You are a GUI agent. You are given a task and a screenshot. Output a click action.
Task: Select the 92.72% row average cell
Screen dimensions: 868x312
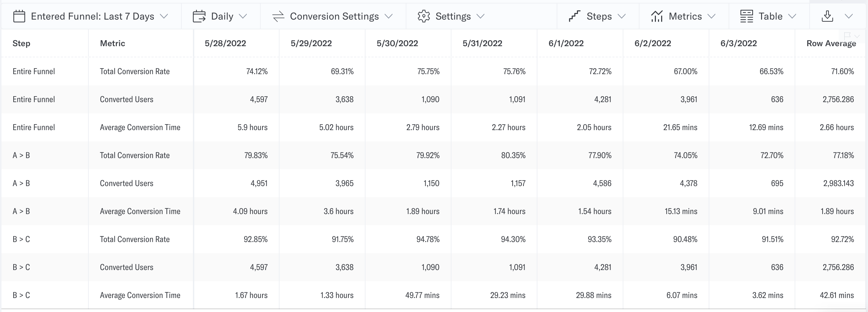pyautogui.click(x=842, y=239)
